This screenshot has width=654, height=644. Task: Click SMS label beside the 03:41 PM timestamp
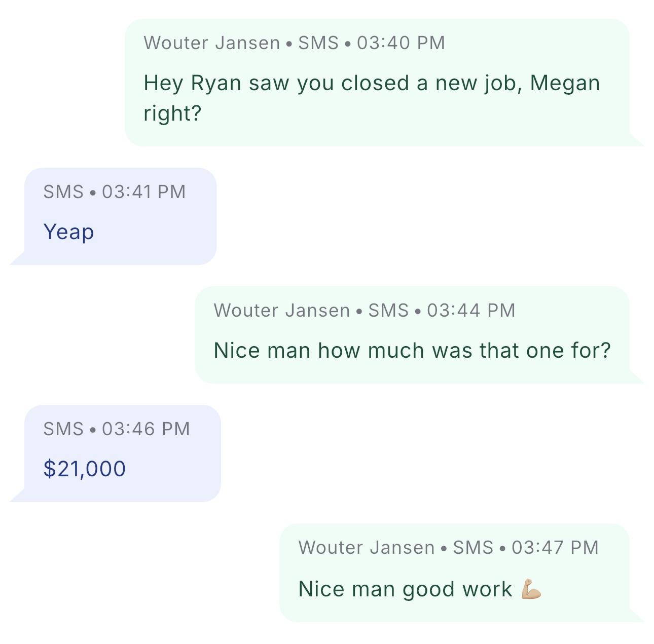pyautogui.click(x=63, y=192)
